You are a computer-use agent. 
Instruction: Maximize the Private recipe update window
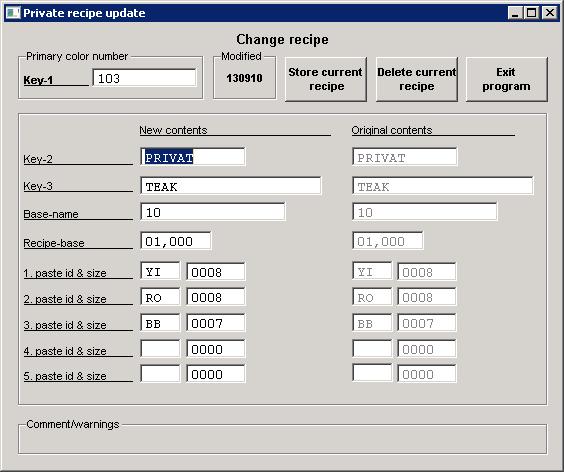point(532,13)
